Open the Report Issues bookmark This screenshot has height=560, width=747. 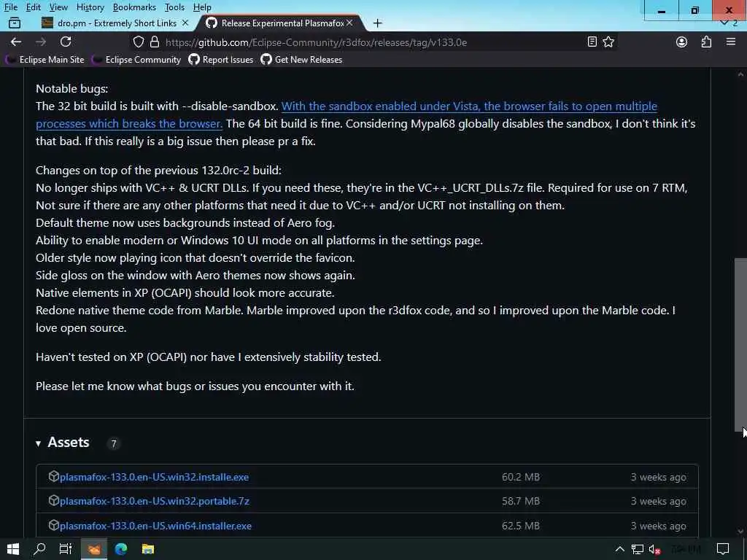click(x=221, y=60)
